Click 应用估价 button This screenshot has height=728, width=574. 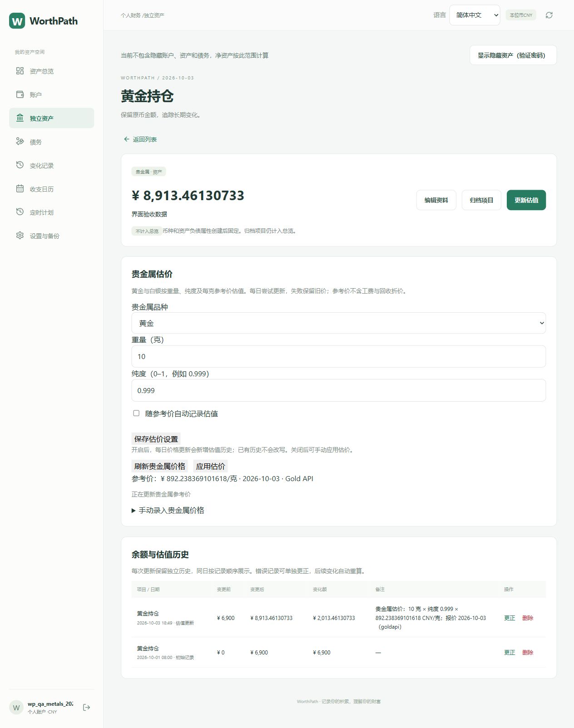coord(210,466)
